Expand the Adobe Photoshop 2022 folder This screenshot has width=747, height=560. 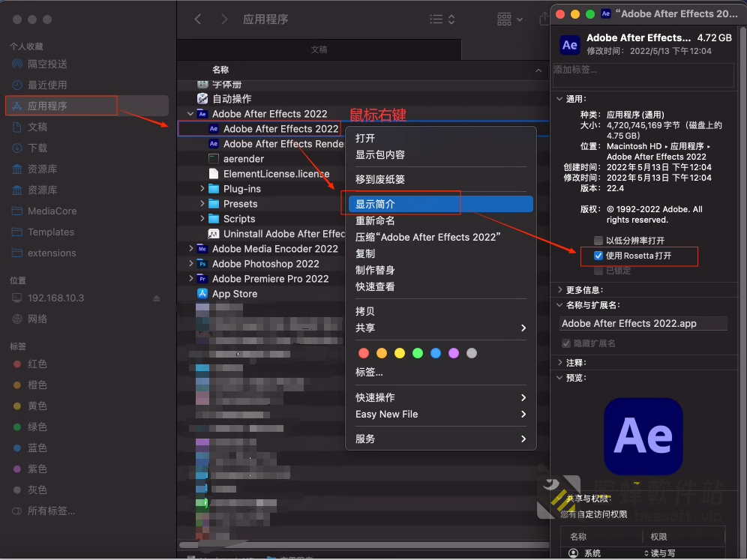pos(190,264)
